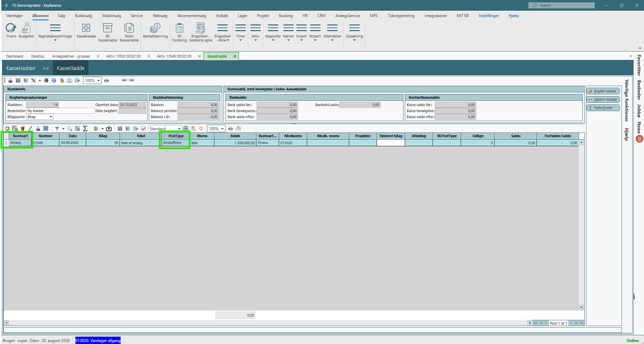Open the Bilagsserie dropdown
Screen dimensions: 644x344
click(x=51, y=117)
